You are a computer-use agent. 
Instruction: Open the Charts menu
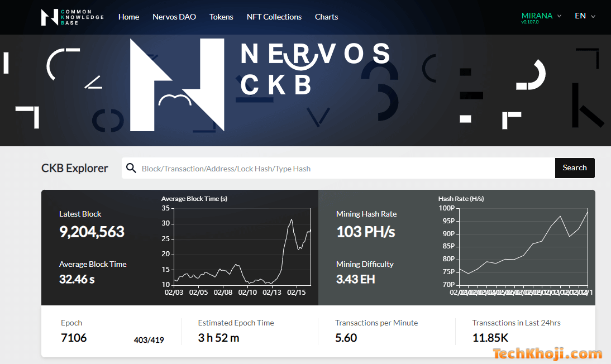(326, 17)
